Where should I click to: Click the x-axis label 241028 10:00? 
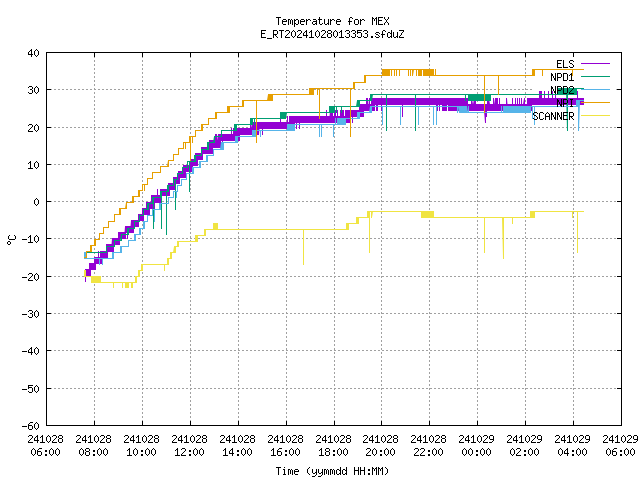point(142,445)
